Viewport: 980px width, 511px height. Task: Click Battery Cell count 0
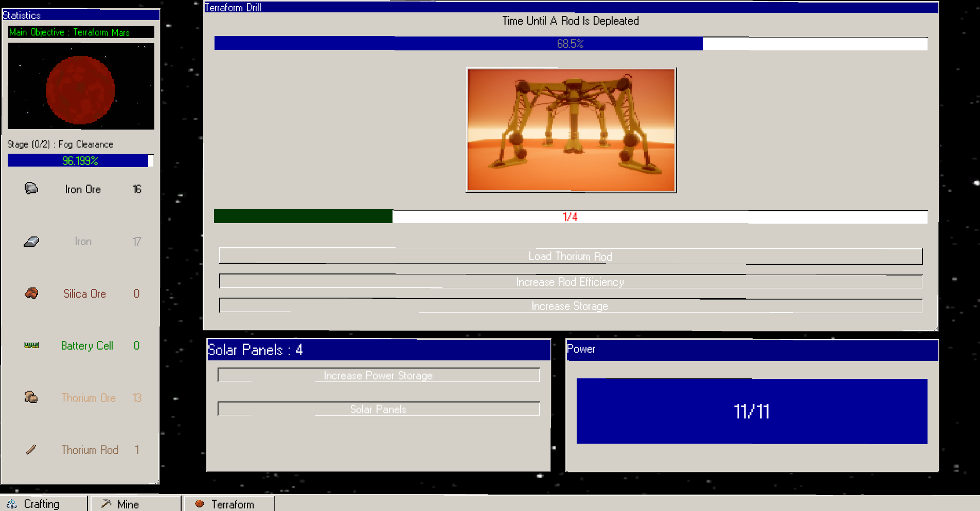click(x=137, y=345)
